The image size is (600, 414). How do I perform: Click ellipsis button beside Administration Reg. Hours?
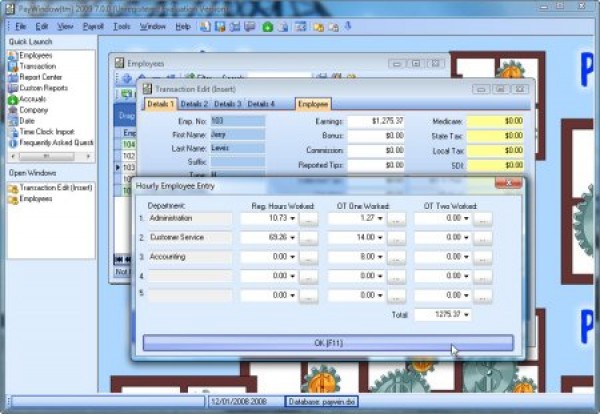(x=308, y=219)
